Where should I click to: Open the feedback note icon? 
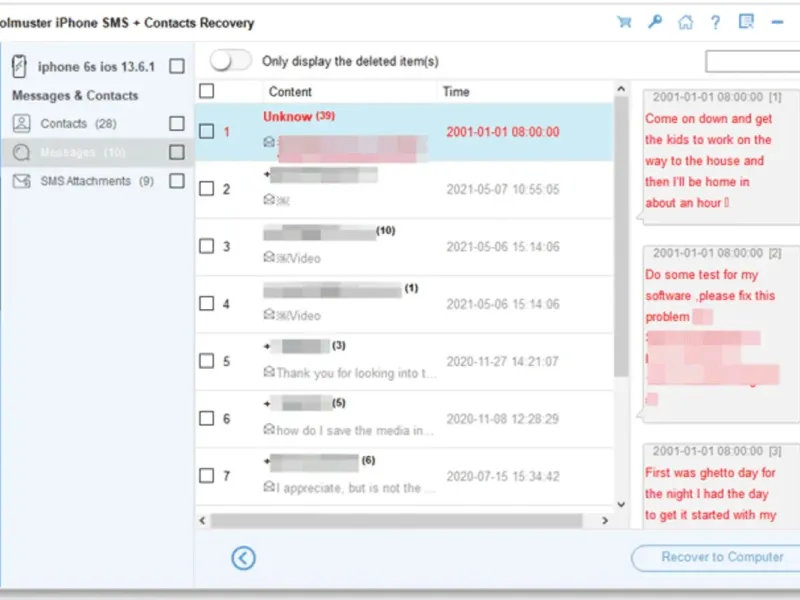746,21
